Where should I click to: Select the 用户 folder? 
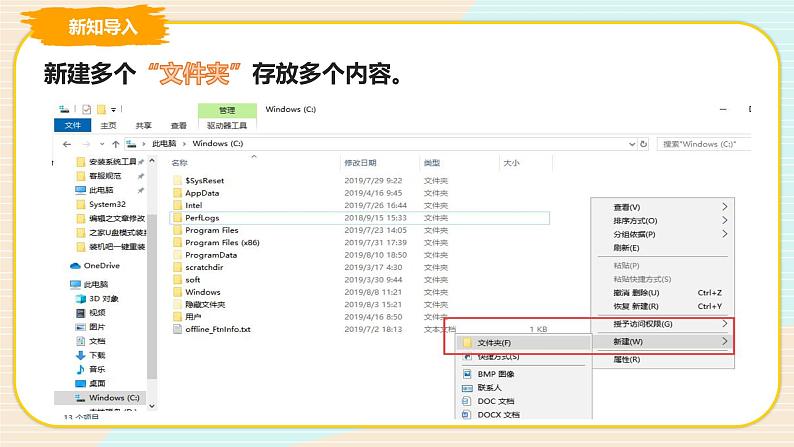click(x=193, y=317)
